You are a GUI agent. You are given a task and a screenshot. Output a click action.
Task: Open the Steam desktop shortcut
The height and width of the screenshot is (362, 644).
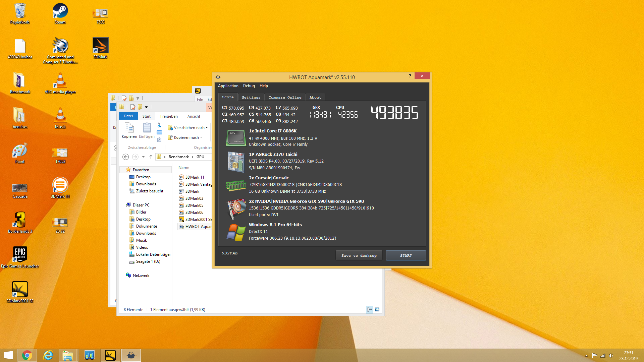click(60, 14)
